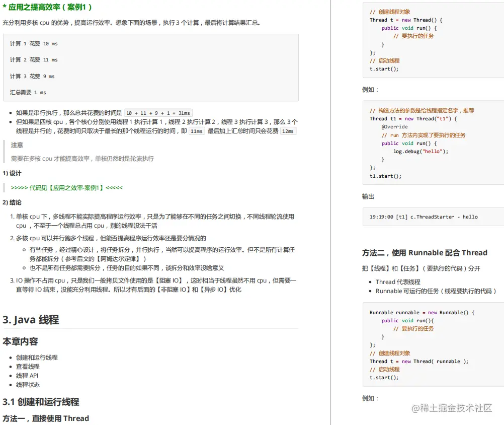Click sub-bullet starting '有些任务，经过精心设计'
Screen dimensions: 504x425
pos(162,254)
